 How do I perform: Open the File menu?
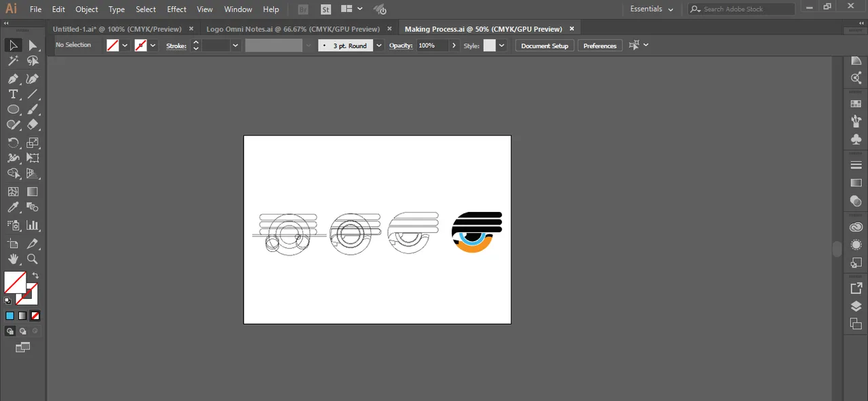(36, 9)
